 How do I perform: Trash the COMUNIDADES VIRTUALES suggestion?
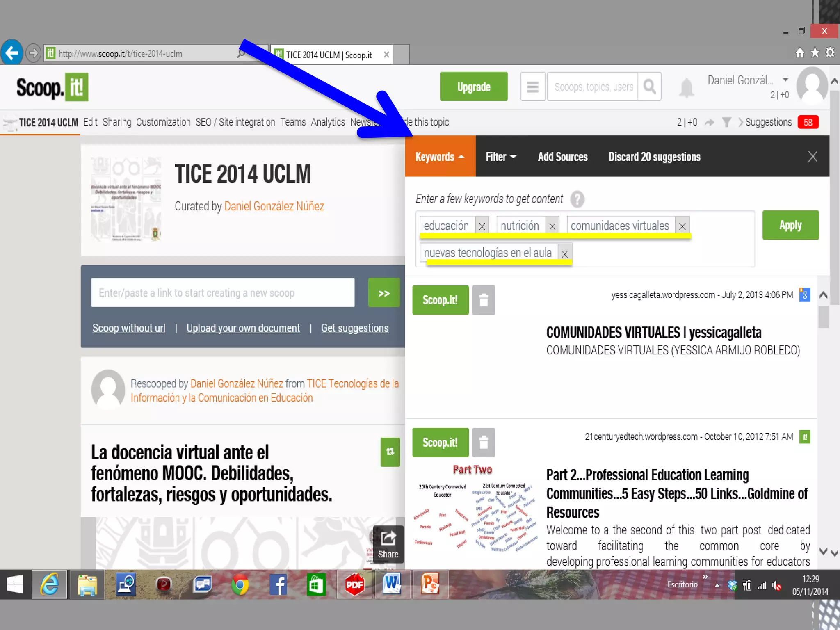pos(484,300)
